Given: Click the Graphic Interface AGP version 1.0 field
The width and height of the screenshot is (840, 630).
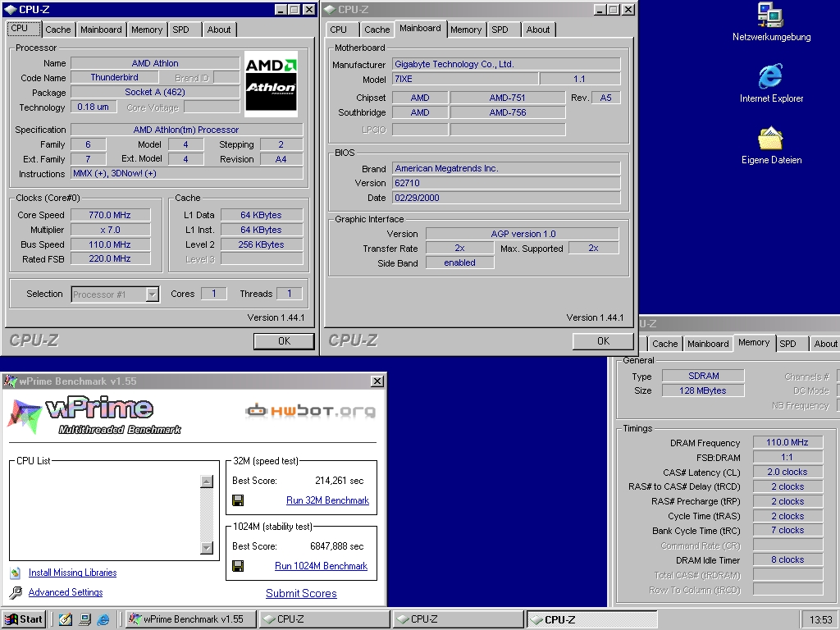Looking at the screenshot, I should click(x=523, y=234).
